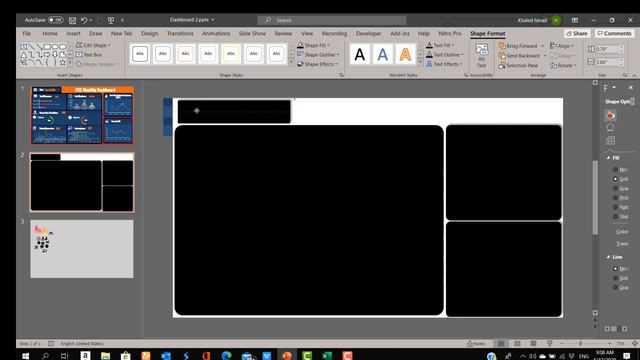Open the Home ribbon tab

50,33
